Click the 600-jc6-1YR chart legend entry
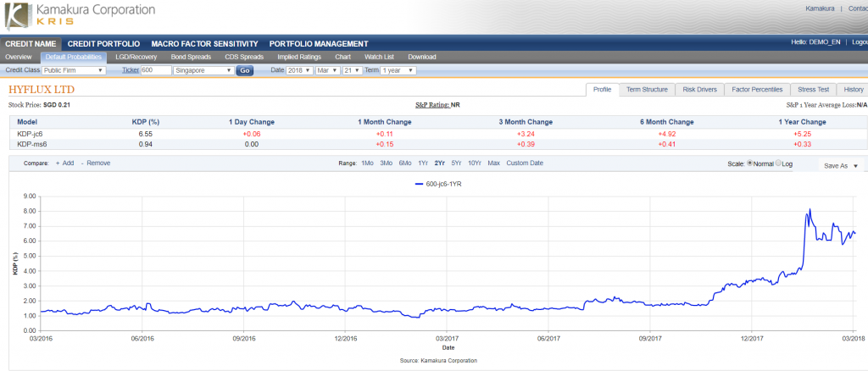 [438, 185]
